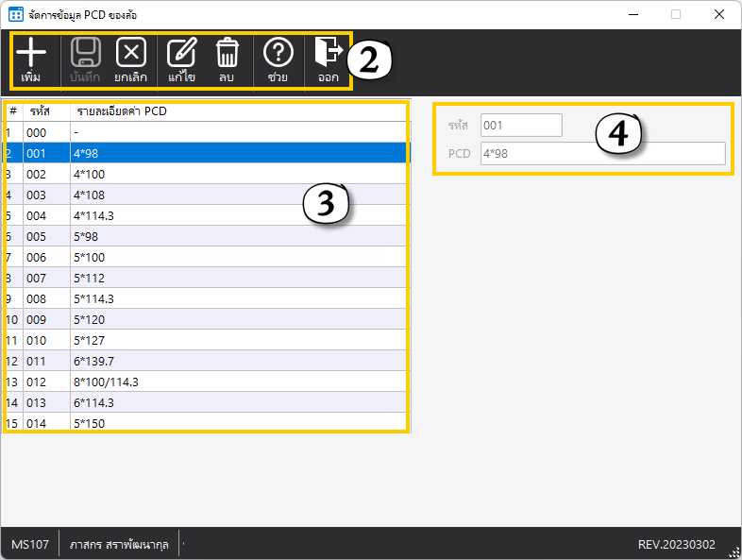742x560 pixels.
Task: Click the PCD input field showing 4*98
Action: [602, 154]
